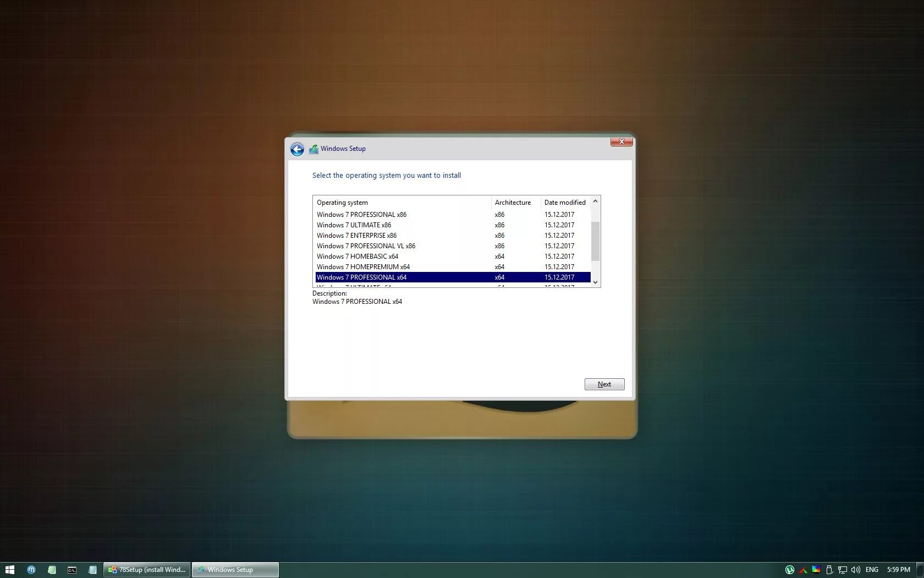The width and height of the screenshot is (924, 578).
Task: Click the date cell of HOMEPREMIUM row
Action: click(559, 267)
